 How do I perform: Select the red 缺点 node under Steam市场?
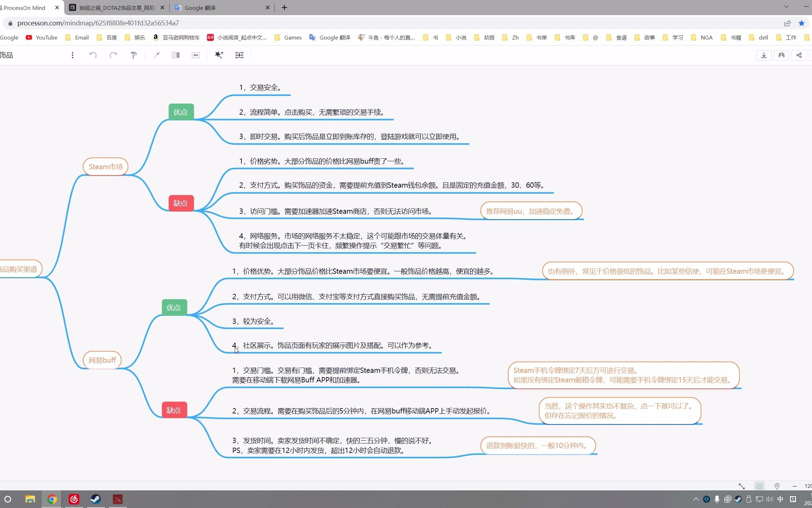(x=181, y=203)
